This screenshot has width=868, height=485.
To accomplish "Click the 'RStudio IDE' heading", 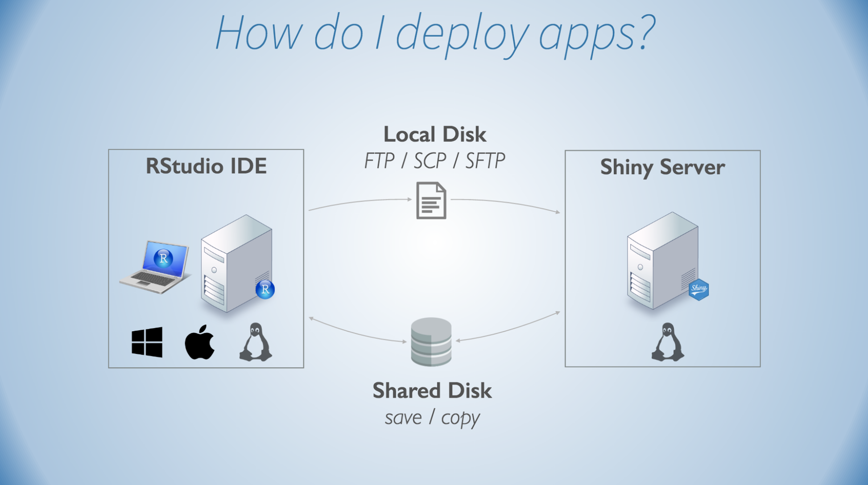I will [x=206, y=166].
